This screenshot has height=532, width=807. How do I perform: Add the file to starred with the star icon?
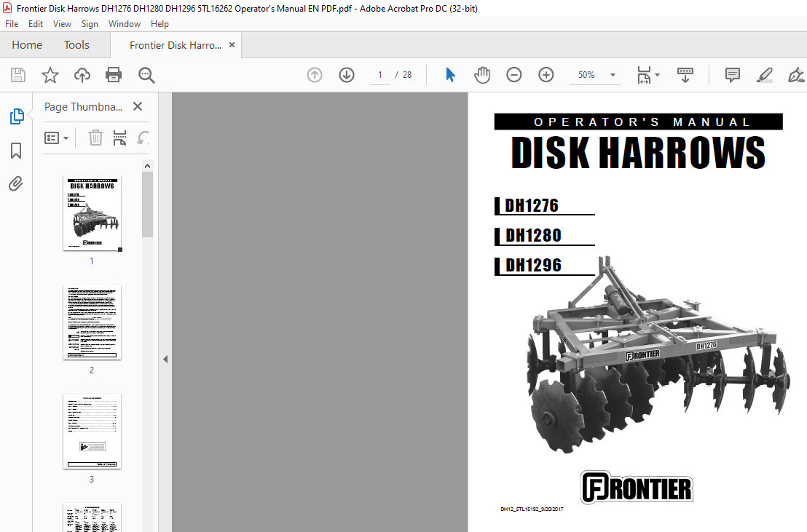point(50,75)
